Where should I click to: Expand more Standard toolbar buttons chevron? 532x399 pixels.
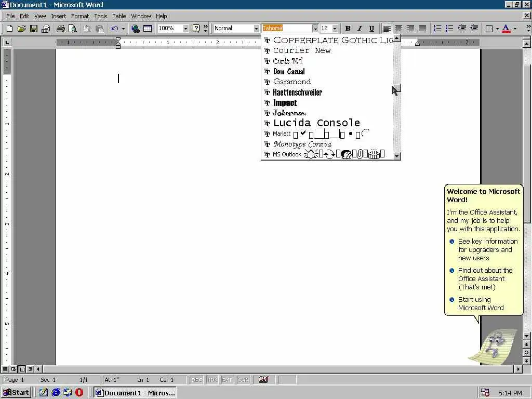click(205, 28)
